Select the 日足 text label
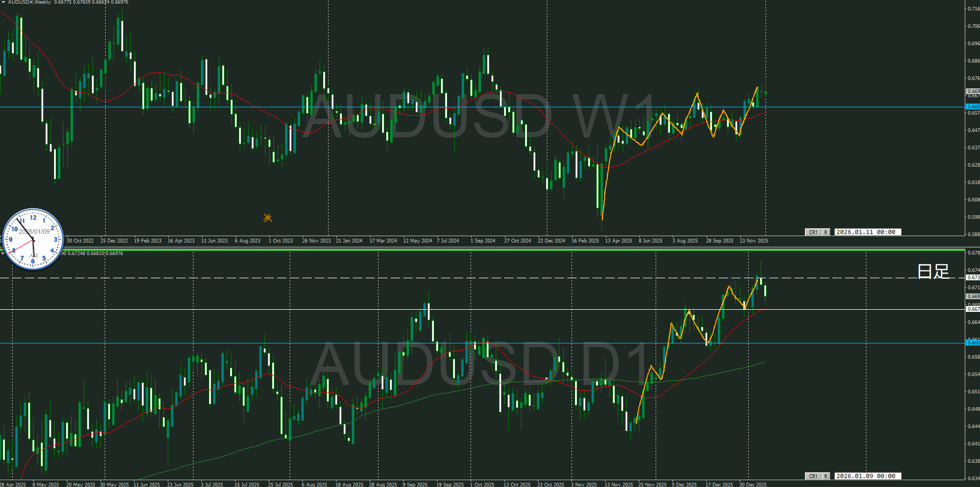Viewport: 980px width, 487px height. [x=933, y=271]
